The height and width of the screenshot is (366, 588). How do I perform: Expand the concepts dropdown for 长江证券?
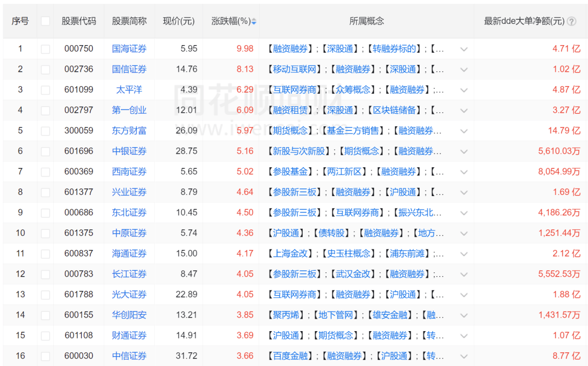pos(464,274)
